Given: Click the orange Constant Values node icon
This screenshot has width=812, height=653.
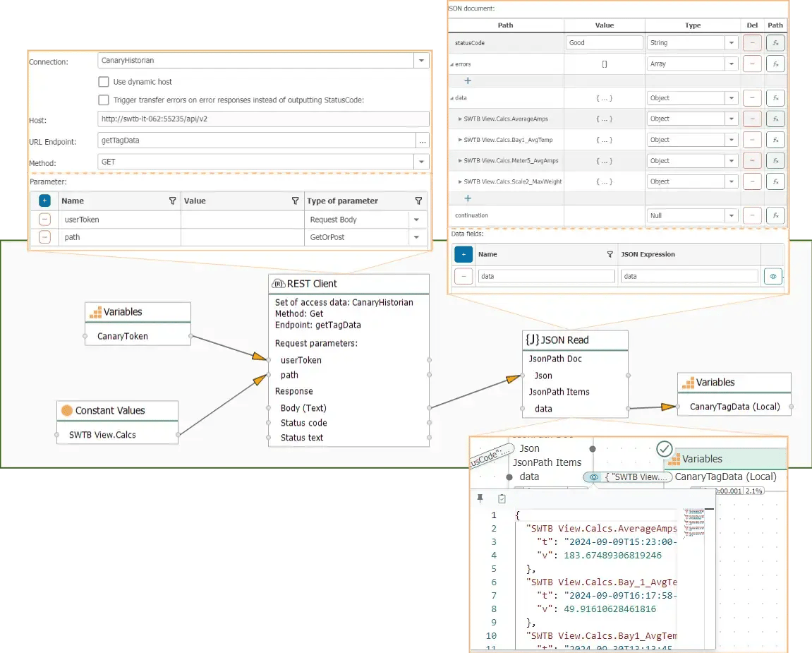Looking at the screenshot, I should pos(66,410).
